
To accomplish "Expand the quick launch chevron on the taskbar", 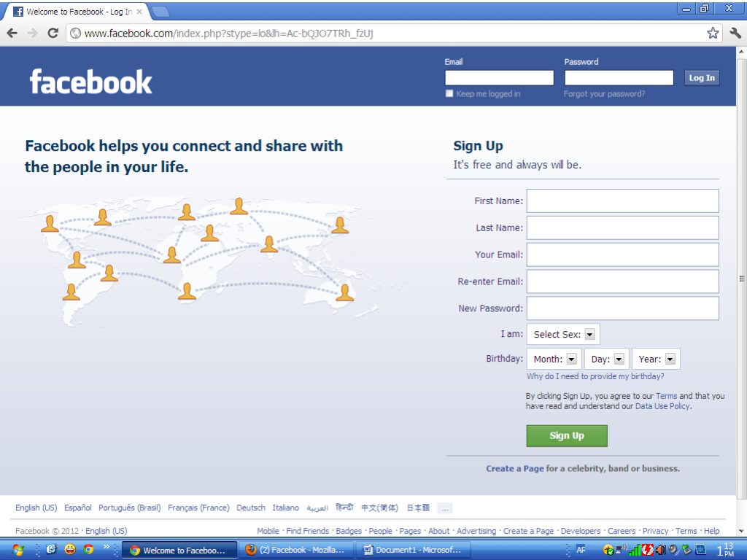I will (x=107, y=547).
